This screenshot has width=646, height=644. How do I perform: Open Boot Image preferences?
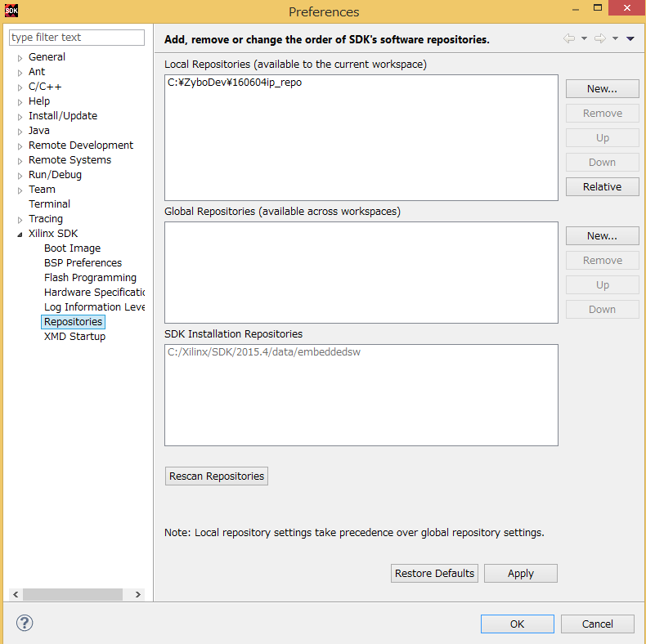72,248
